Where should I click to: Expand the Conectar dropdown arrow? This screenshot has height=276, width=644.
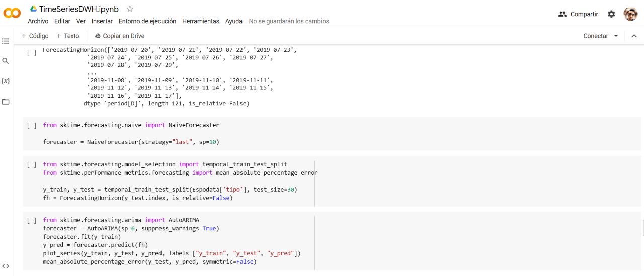click(x=616, y=36)
